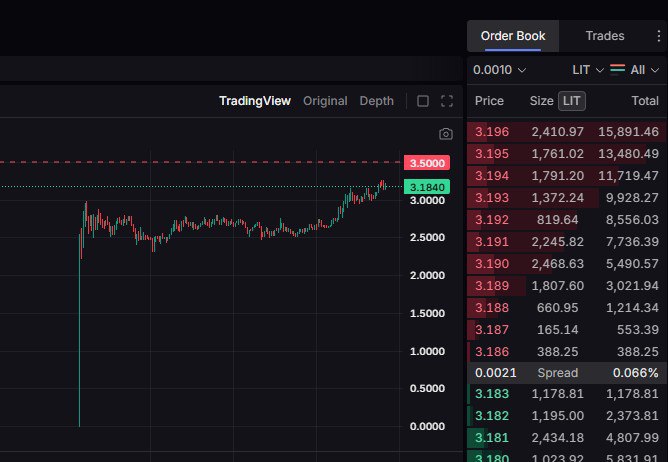
Task: Open the 0.0010 price grouping dropdown
Action: [x=499, y=70]
